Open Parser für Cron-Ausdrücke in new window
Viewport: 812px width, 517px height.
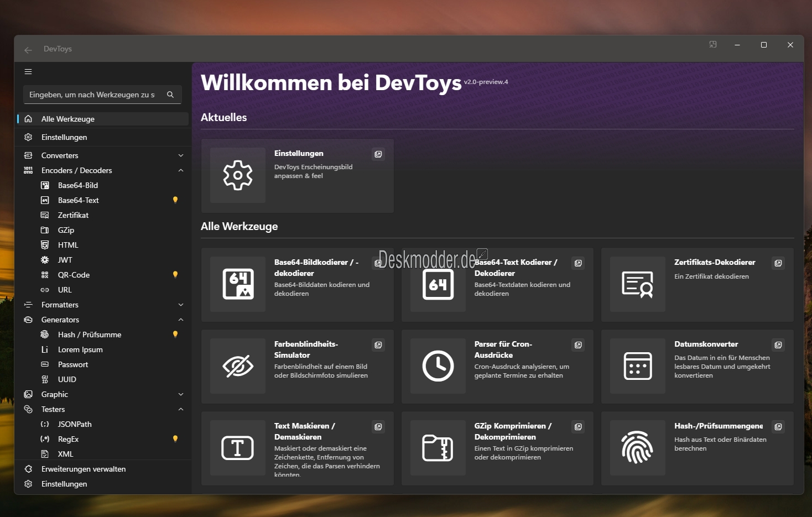coord(578,345)
